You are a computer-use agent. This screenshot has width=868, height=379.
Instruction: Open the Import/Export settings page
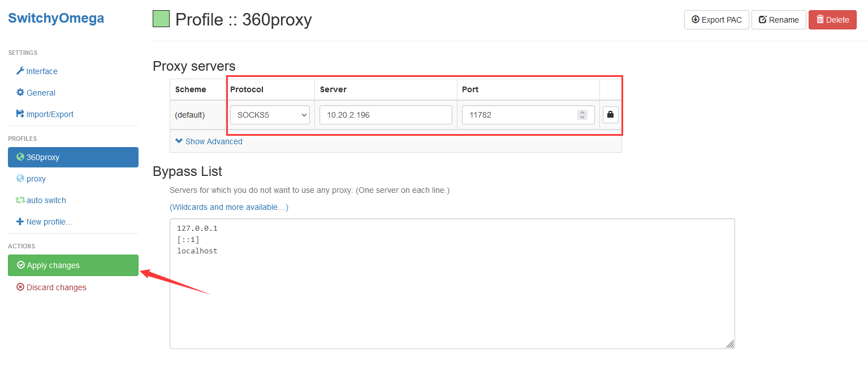pyautogui.click(x=45, y=114)
